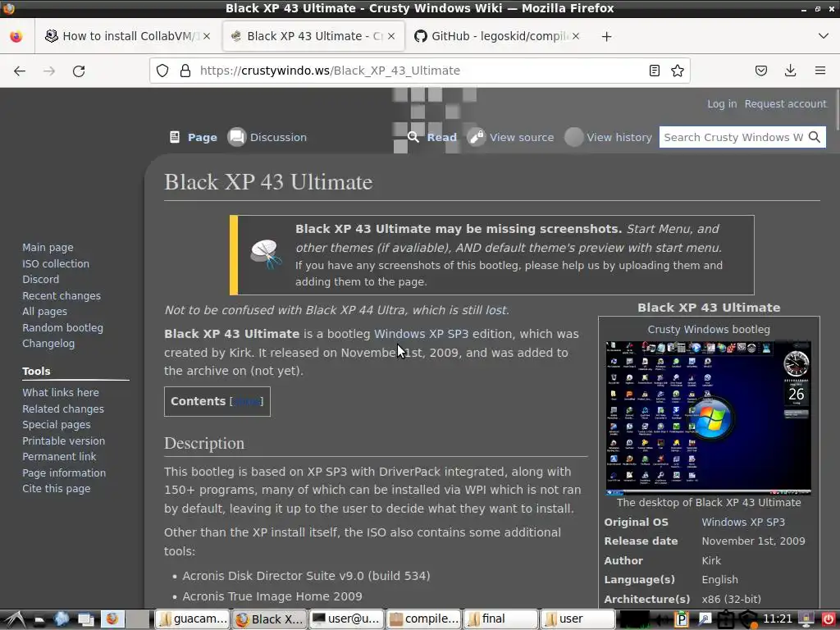The image size is (840, 630).
Task: Click the Request account link
Action: pos(785,104)
